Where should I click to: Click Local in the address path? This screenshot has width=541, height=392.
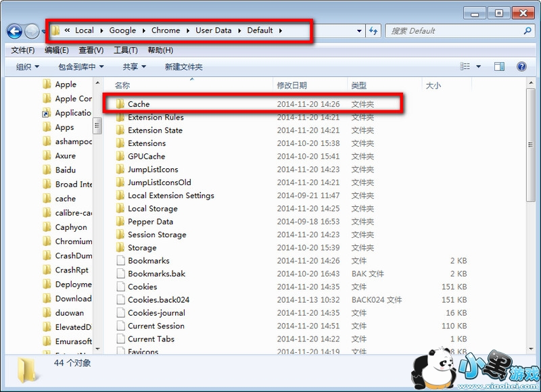[84, 30]
